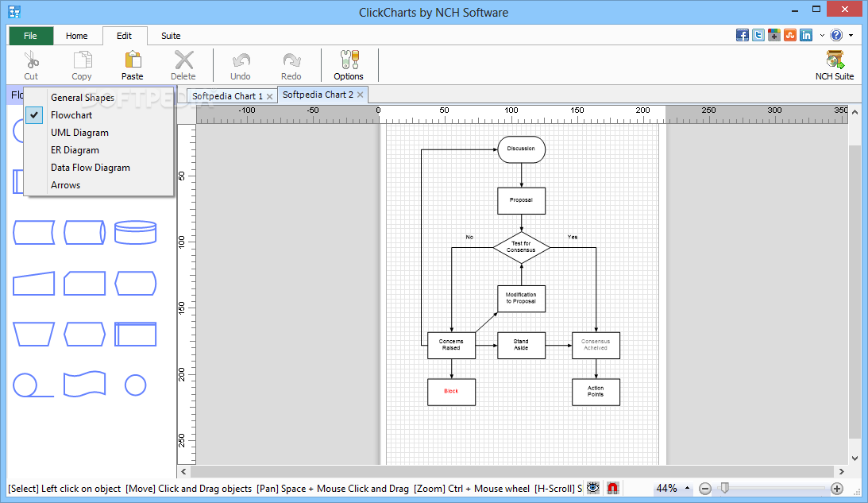Screen dimensions: 868x503
Task: Click the Google Plus share icon
Action: tap(774, 35)
